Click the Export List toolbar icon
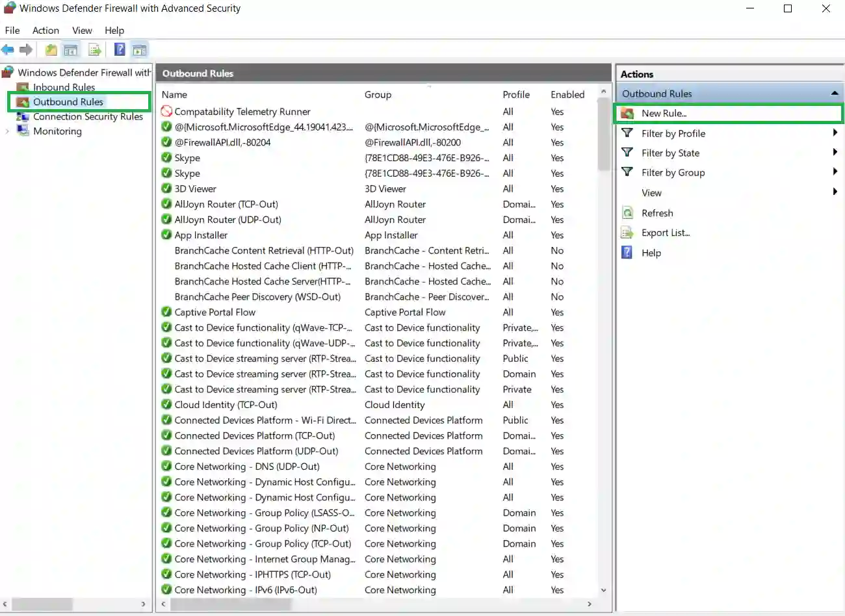Viewport: 845px width, 616px height. pos(95,50)
